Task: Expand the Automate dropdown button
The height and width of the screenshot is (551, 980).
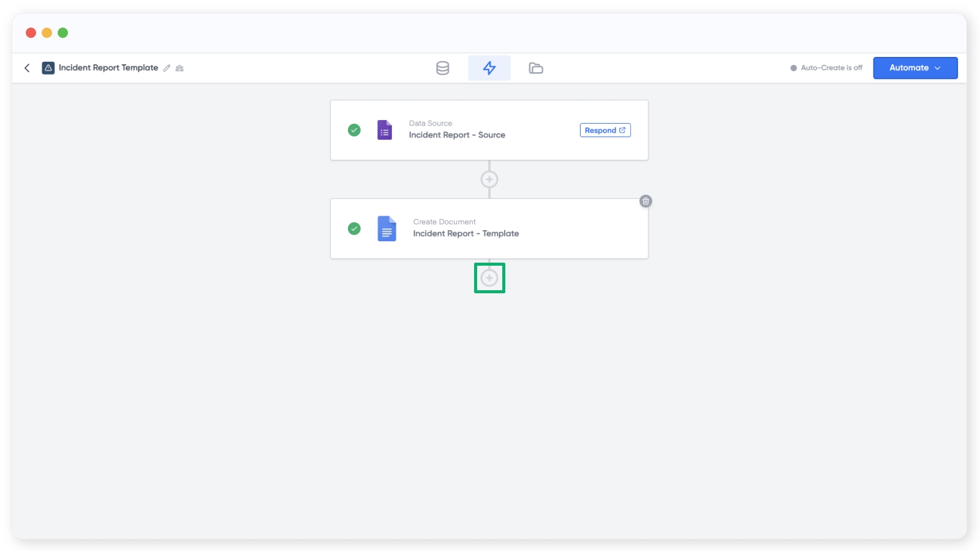Action: click(914, 68)
